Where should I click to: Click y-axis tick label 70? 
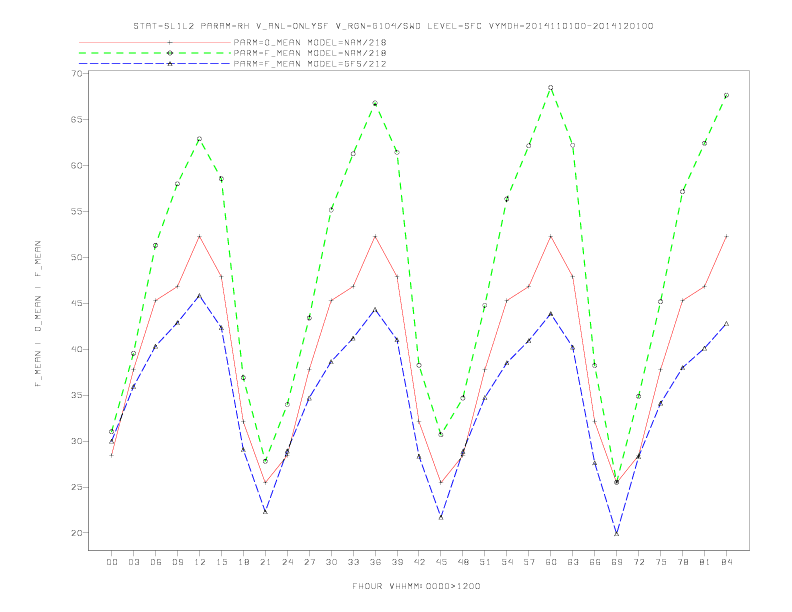76,74
